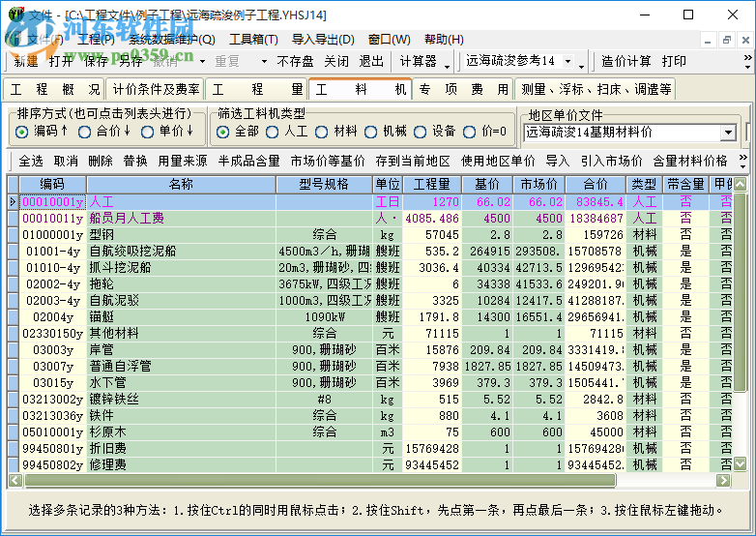Viewport: 756px width, 536px height.
Task: Expand more action toolbar options chevron
Action: tap(743, 161)
